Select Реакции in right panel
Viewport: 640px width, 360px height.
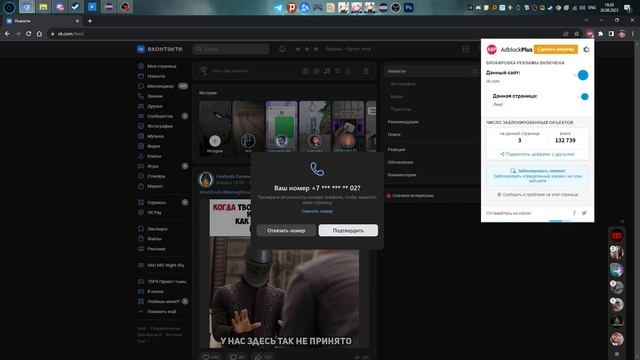[396, 150]
